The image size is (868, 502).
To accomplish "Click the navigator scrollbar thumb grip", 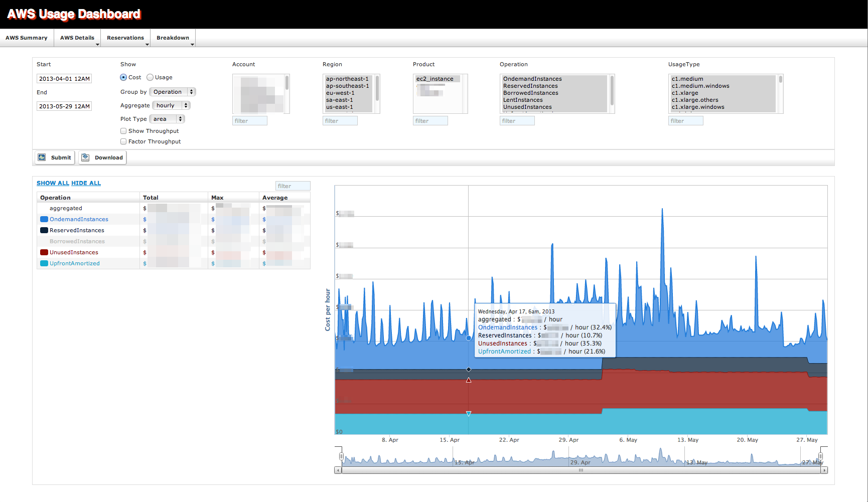I will pyautogui.click(x=581, y=470).
